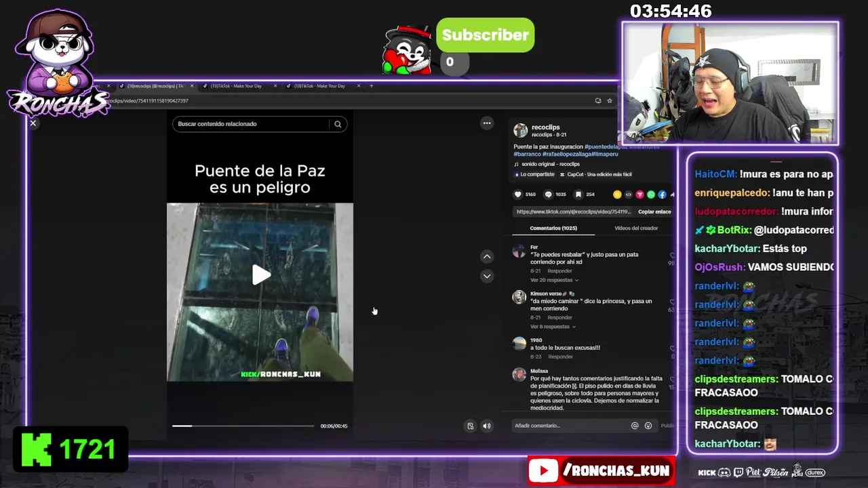Click the CapCut 'Una edición más fácil' link
The width and height of the screenshot is (868, 488).
point(595,174)
